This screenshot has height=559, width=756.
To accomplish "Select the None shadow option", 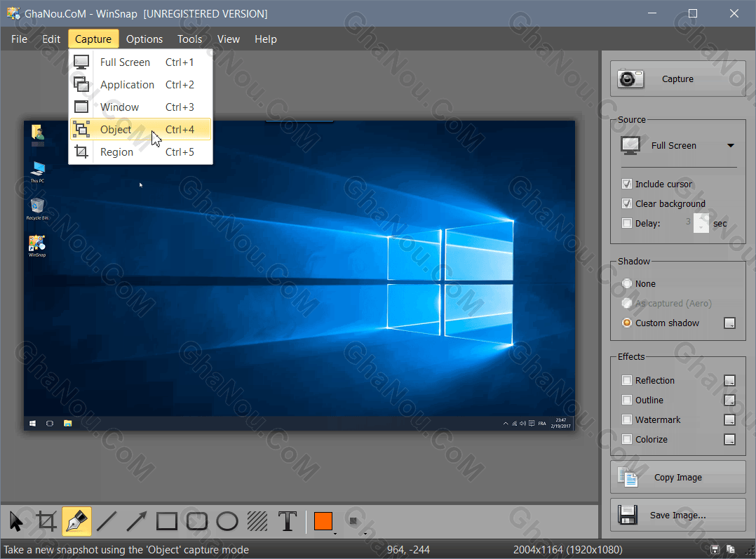I will pyautogui.click(x=627, y=283).
